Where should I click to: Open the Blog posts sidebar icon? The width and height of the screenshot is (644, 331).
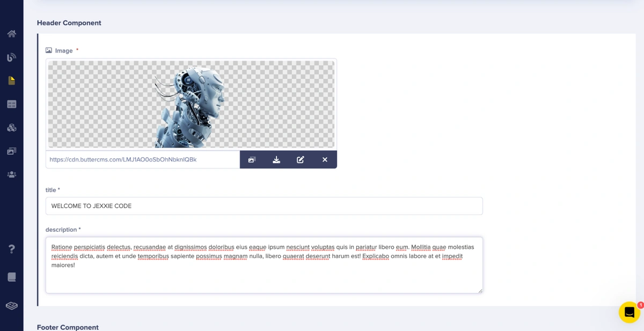(11, 57)
